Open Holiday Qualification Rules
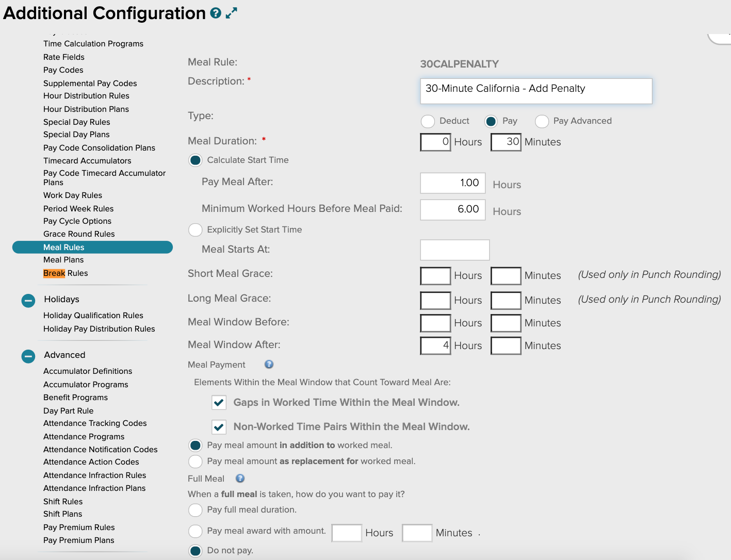Viewport: 731px width, 560px height. pos(93,316)
